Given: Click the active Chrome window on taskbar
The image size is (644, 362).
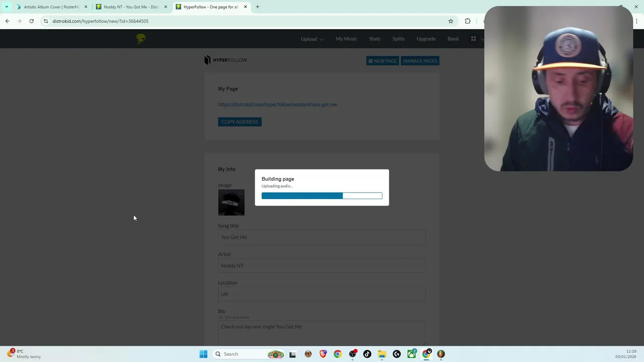Looking at the screenshot, I should pyautogui.click(x=427, y=354).
